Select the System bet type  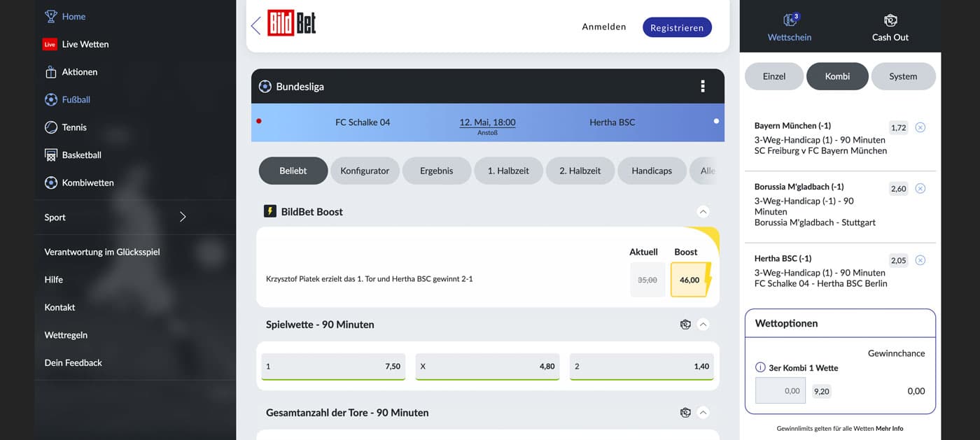click(x=903, y=76)
